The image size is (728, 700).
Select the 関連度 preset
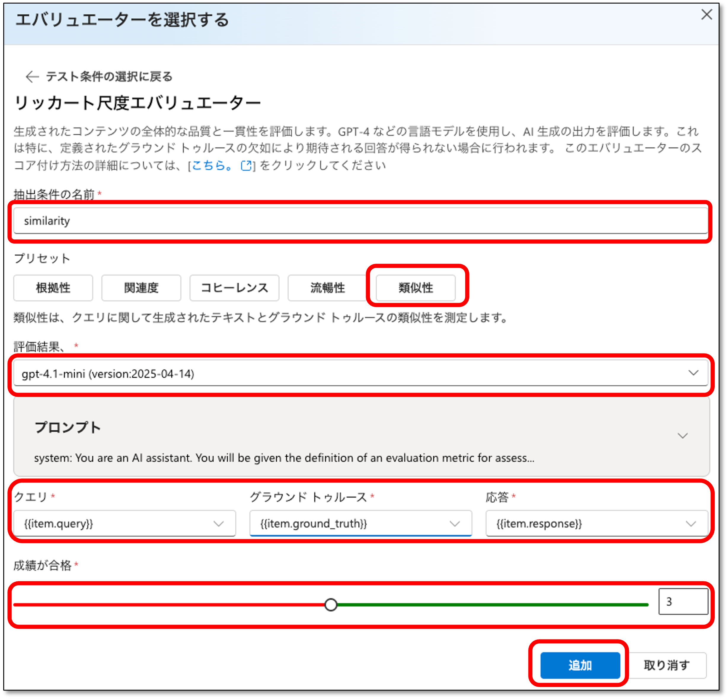click(x=141, y=288)
